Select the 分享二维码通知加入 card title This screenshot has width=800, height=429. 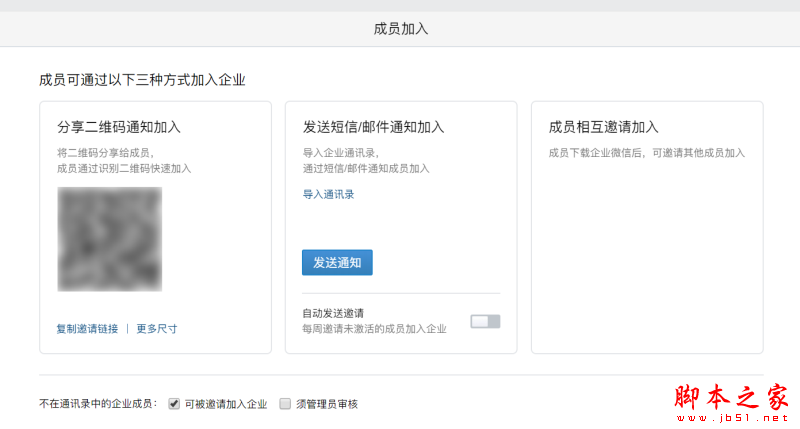(x=119, y=127)
